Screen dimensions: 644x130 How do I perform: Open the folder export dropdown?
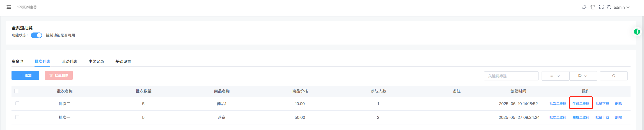pyautogui.click(x=583, y=76)
